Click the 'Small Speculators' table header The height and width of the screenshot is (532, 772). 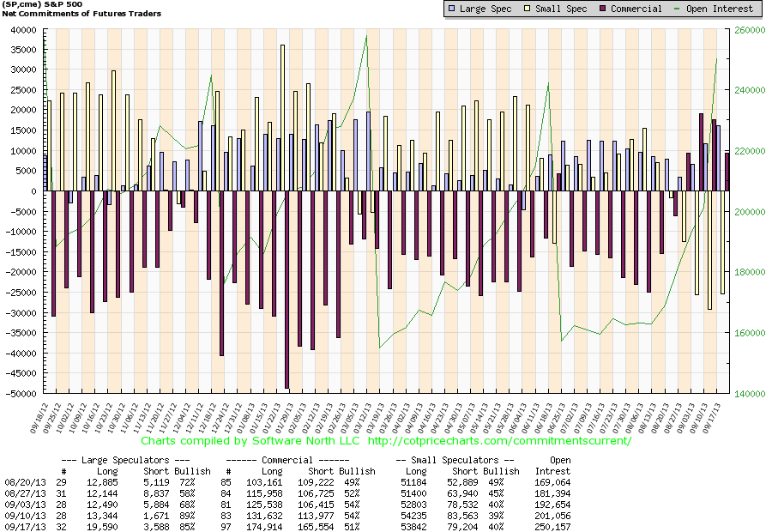pyautogui.click(x=455, y=460)
